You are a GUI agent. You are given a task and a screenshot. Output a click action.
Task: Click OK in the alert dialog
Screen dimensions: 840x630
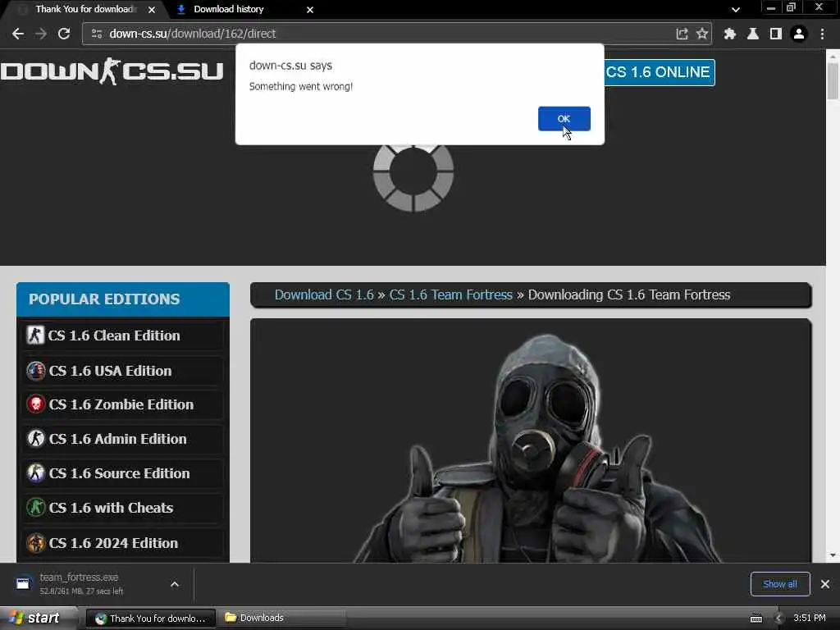564,118
